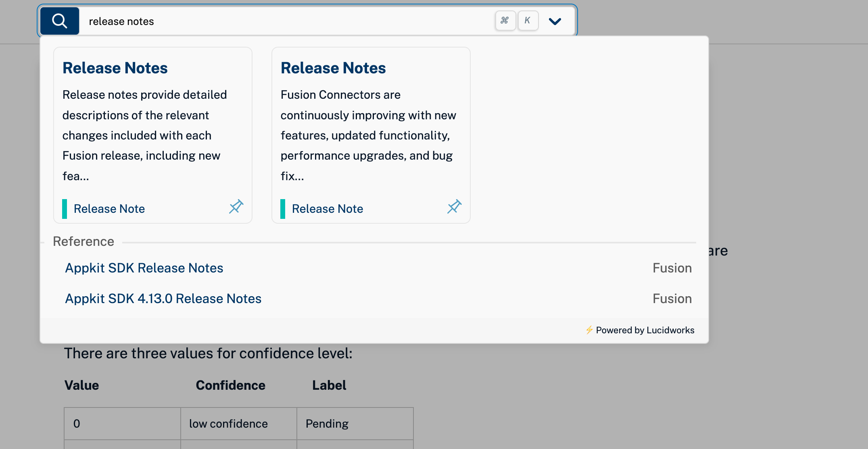Click the Powered by Lucidworks link
The width and height of the screenshot is (868, 449).
[x=645, y=330]
